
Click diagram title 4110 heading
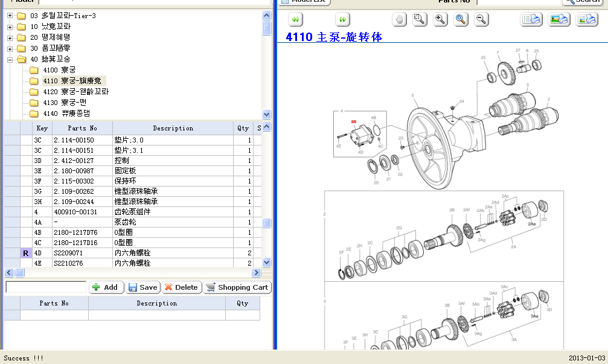(x=334, y=37)
